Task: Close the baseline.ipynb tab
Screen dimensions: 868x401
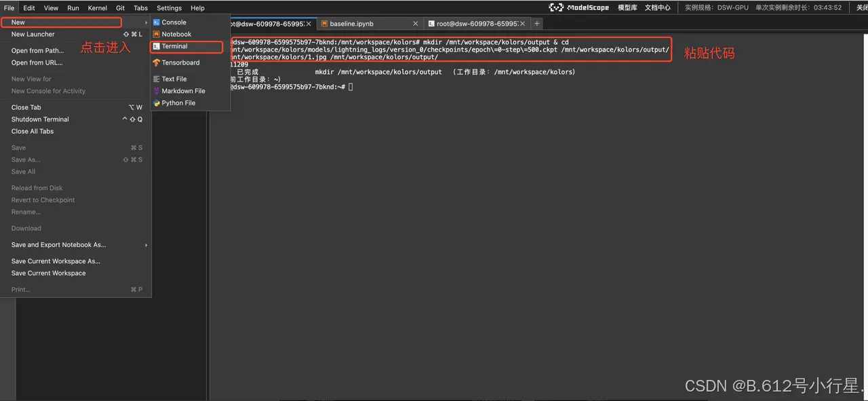Action: 416,24
